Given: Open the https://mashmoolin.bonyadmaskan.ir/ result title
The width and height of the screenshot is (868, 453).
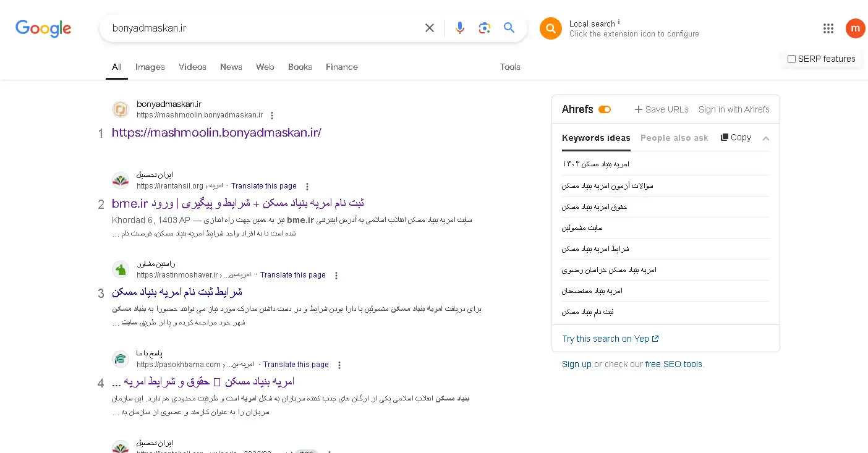Looking at the screenshot, I should click(x=216, y=132).
